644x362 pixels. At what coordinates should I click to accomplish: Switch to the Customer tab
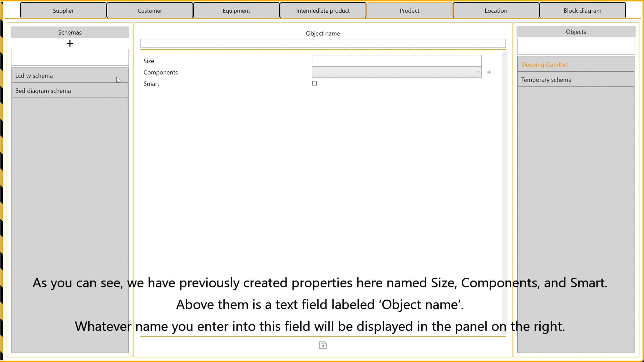tap(150, 11)
